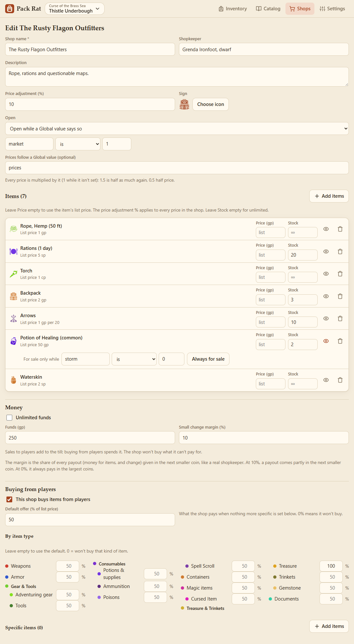Delete the Rope, Hemp item row
This screenshot has width=354, height=644.
pyautogui.click(x=340, y=229)
